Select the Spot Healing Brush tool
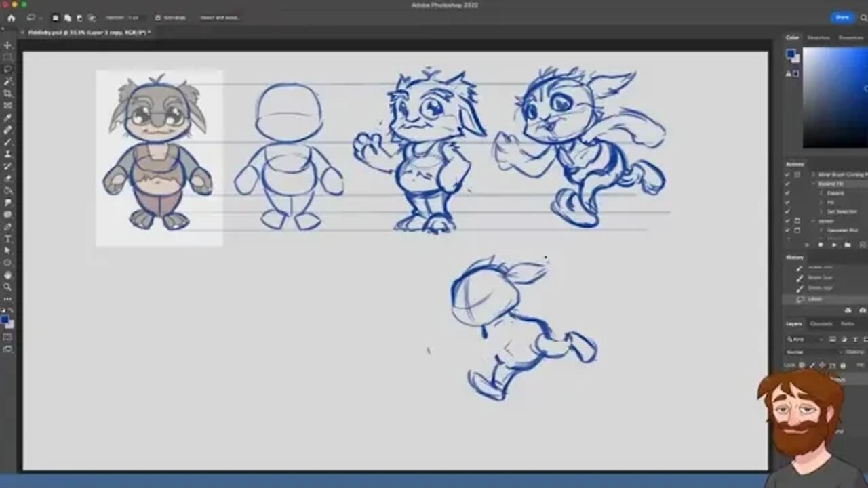868x488 pixels. point(8,130)
